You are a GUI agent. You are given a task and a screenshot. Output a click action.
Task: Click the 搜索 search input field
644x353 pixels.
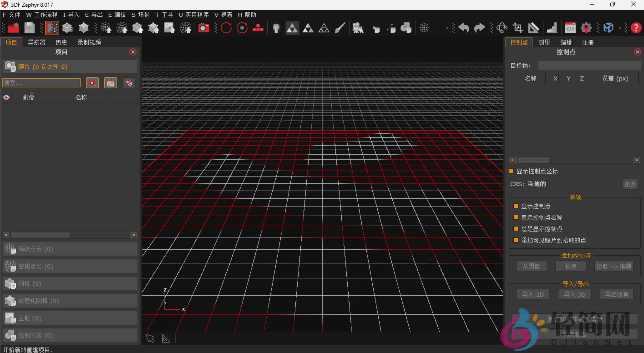coord(41,83)
